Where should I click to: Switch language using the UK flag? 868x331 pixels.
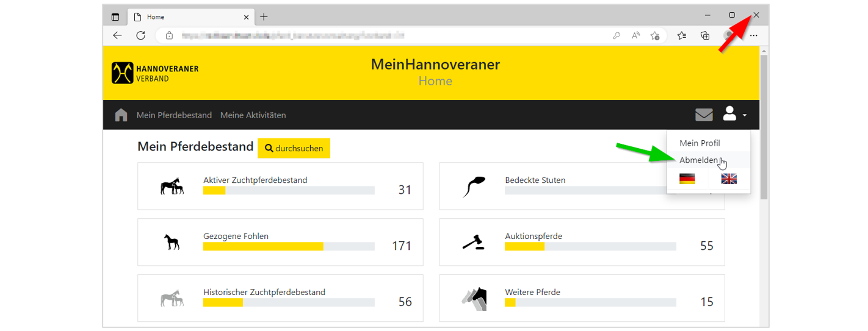(x=729, y=179)
